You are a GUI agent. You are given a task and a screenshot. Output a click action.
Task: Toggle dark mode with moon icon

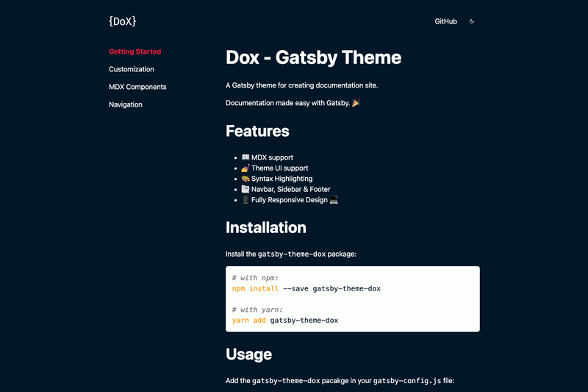point(472,21)
